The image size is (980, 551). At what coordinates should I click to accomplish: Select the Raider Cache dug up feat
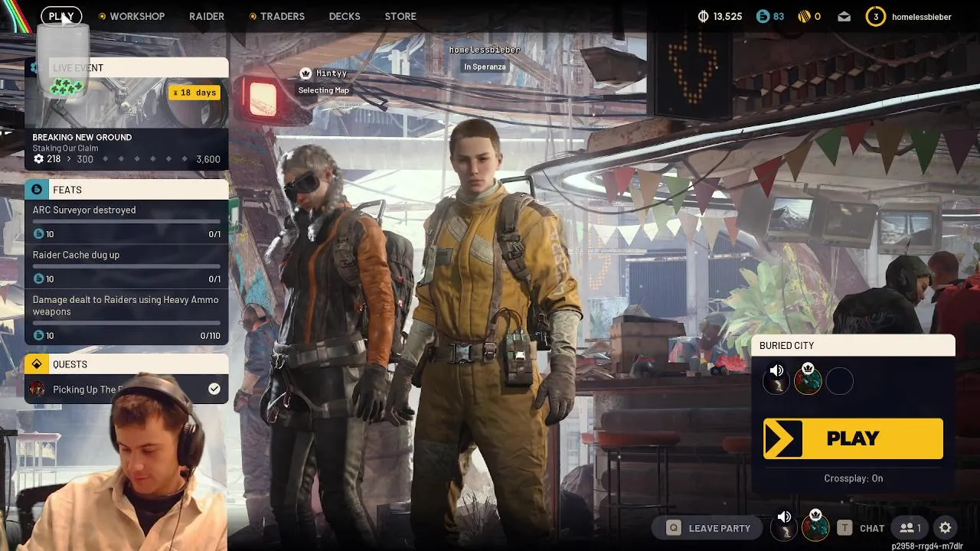pyautogui.click(x=126, y=267)
